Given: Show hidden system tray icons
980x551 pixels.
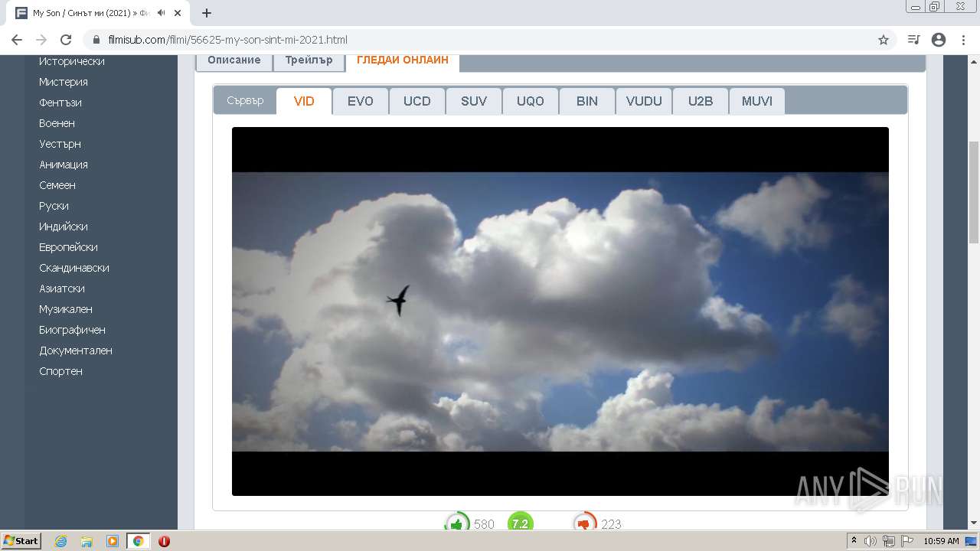Looking at the screenshot, I should point(854,541).
